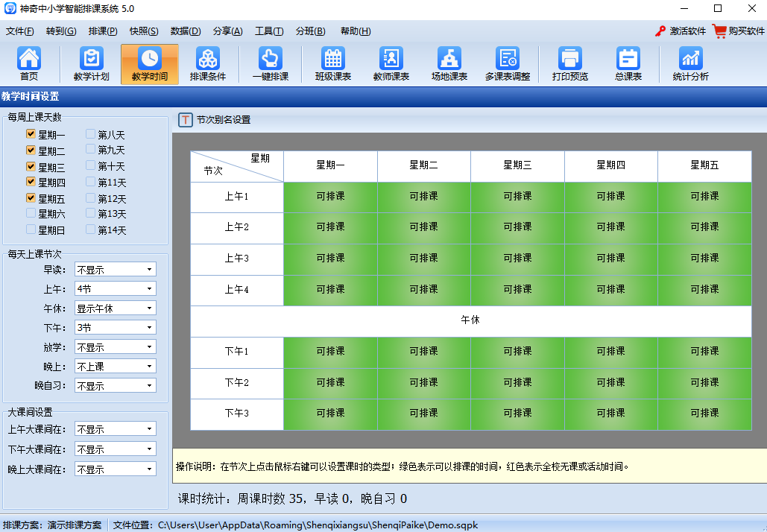Uncheck the 星期五 checkbox
767x532 pixels.
31,197
